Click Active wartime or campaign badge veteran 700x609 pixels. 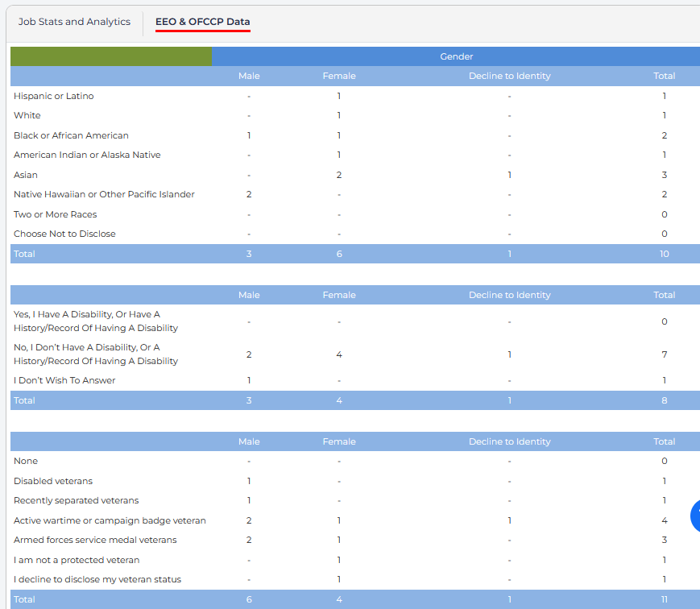click(x=110, y=520)
